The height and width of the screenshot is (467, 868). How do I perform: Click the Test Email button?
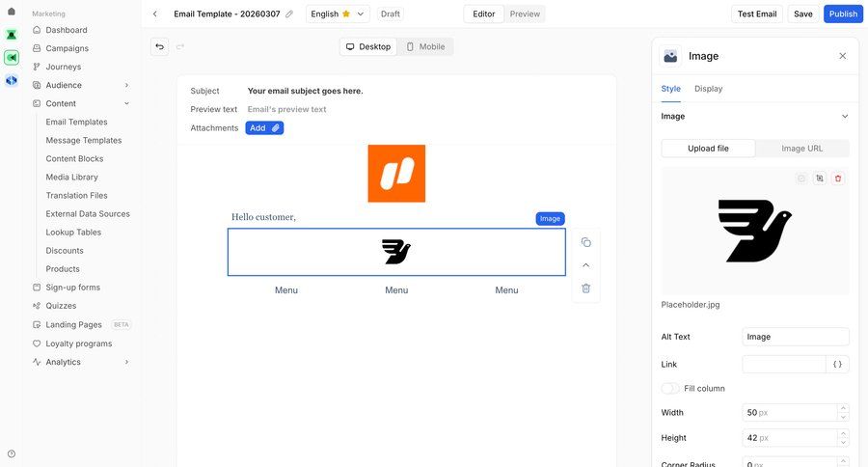pos(757,14)
